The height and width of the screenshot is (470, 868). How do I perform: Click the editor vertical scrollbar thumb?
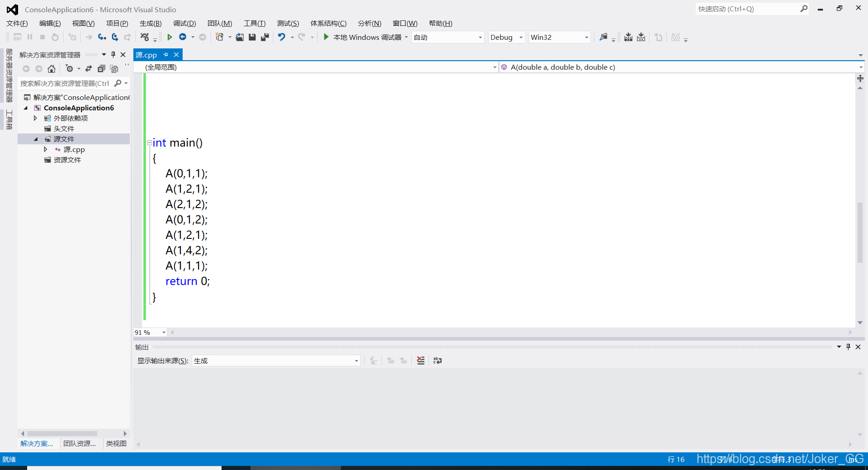point(860,233)
